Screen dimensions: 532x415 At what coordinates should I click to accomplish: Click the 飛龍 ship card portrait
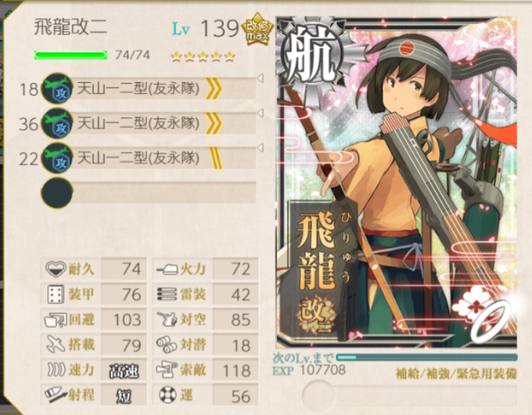[x=397, y=182]
